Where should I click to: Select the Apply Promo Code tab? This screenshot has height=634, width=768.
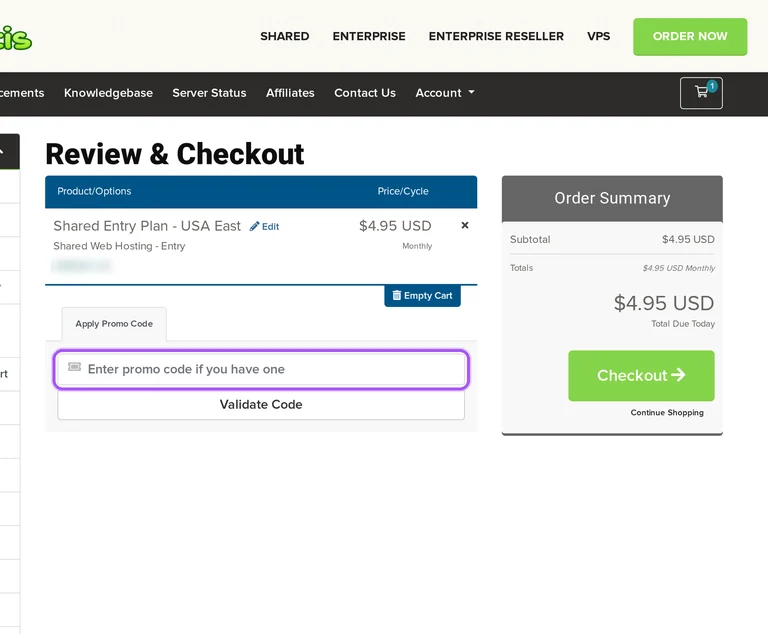[114, 324]
